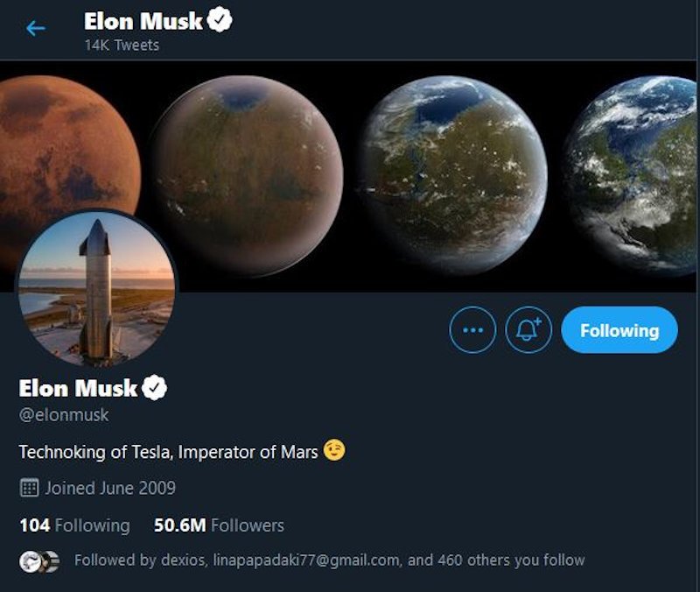Toggle the Following button to unfollow

619,330
